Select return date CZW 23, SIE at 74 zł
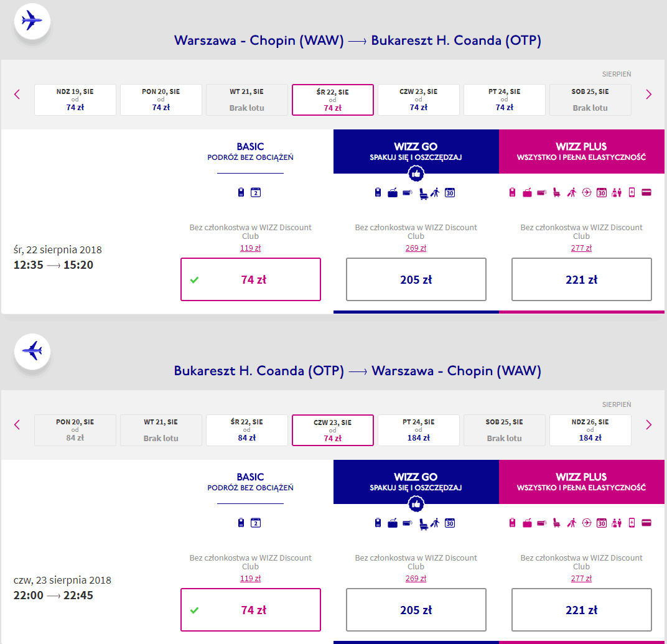 click(x=333, y=431)
